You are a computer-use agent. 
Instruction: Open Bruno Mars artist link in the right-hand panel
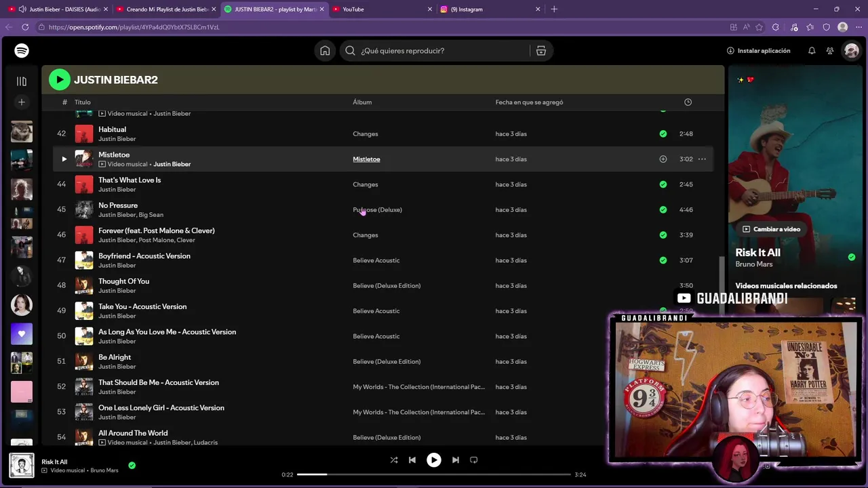(754, 264)
